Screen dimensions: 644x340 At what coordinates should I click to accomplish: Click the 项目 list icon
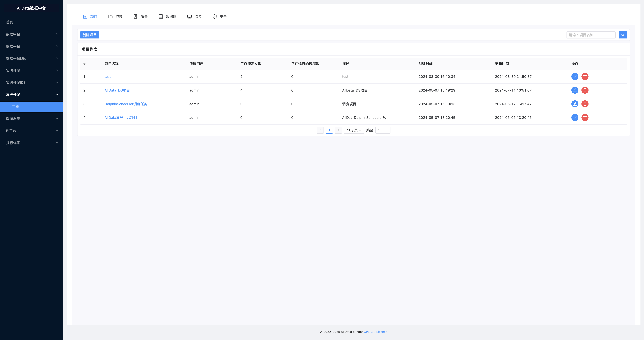(x=85, y=17)
